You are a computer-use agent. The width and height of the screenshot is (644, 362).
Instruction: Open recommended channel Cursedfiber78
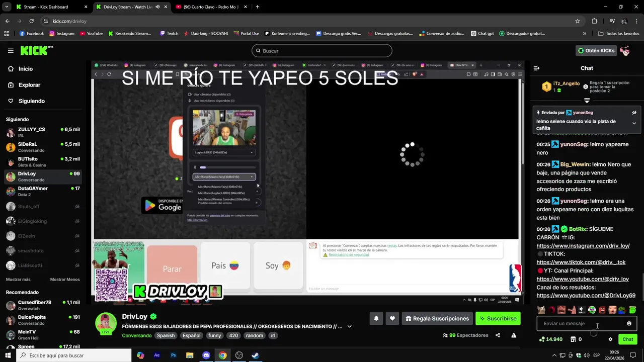43,305
